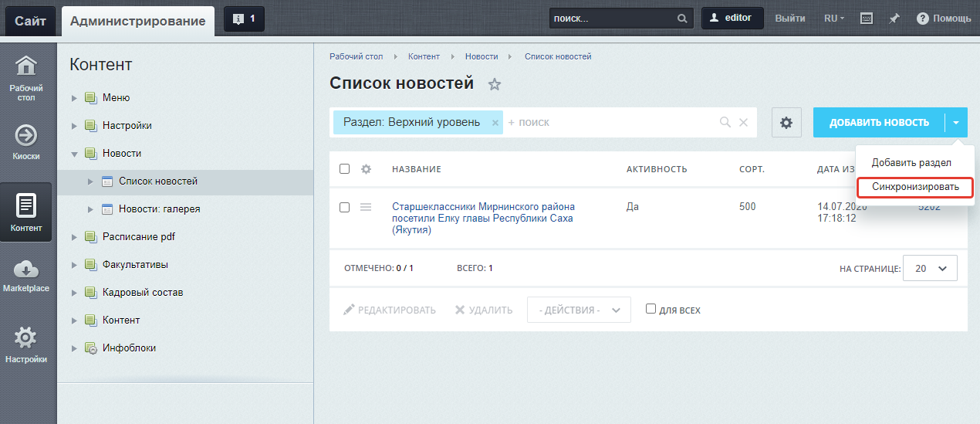Select the Расписание pdf tree item
The height and width of the screenshot is (424, 980).
(x=139, y=237)
